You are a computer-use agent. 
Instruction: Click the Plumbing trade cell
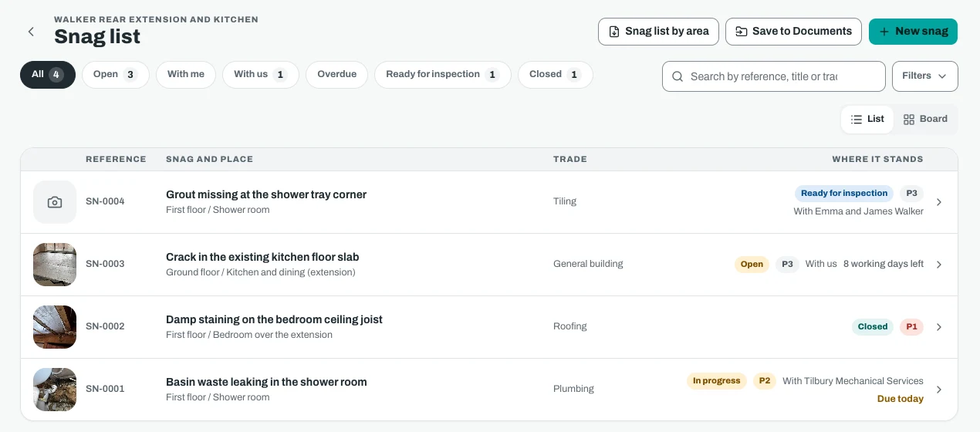tap(573, 389)
